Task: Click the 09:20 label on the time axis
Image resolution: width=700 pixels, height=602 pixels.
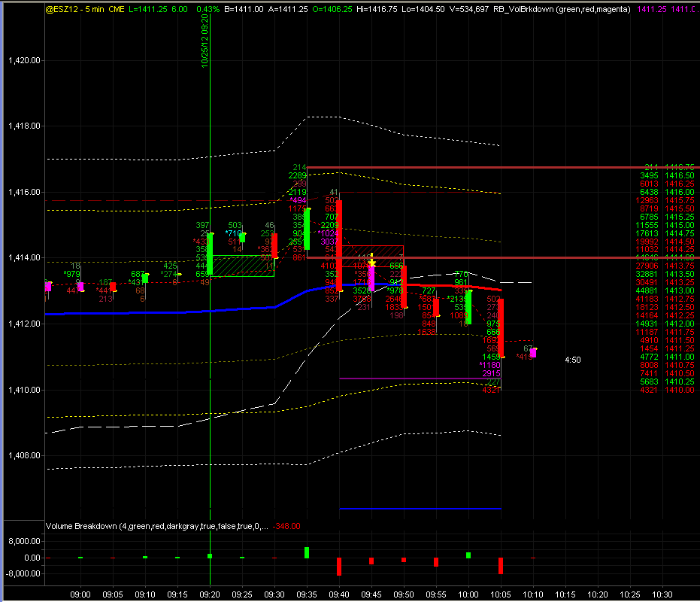Action: [210, 594]
